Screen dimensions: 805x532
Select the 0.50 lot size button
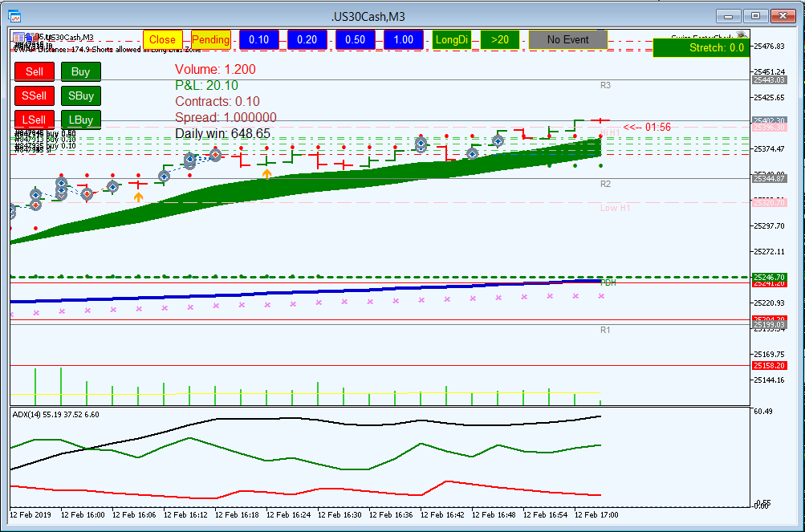coord(356,40)
